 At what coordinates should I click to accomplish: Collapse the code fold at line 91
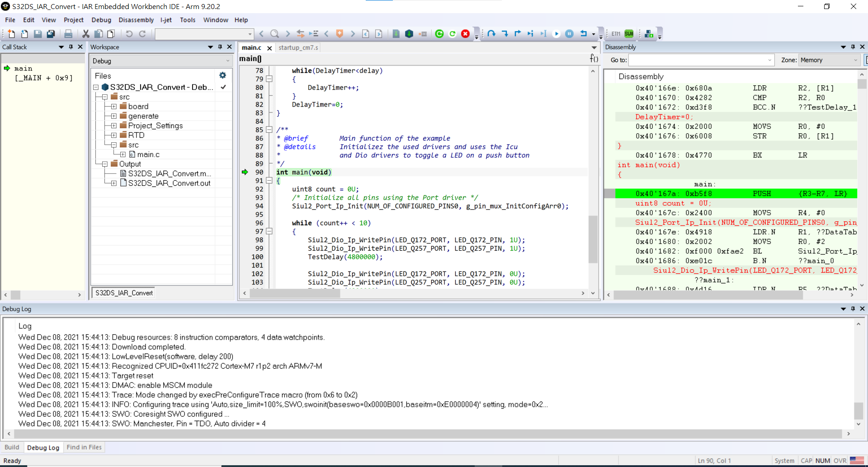coord(269,181)
